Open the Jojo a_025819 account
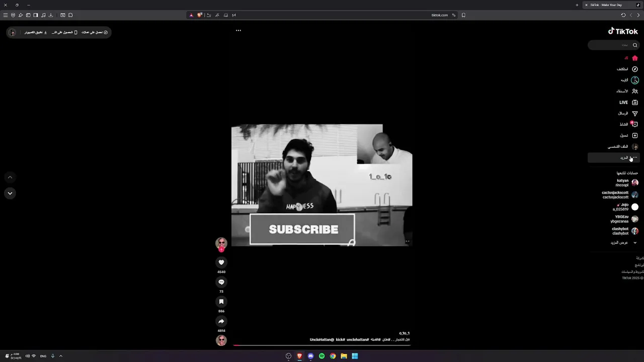The height and width of the screenshot is (362, 644). point(625,207)
